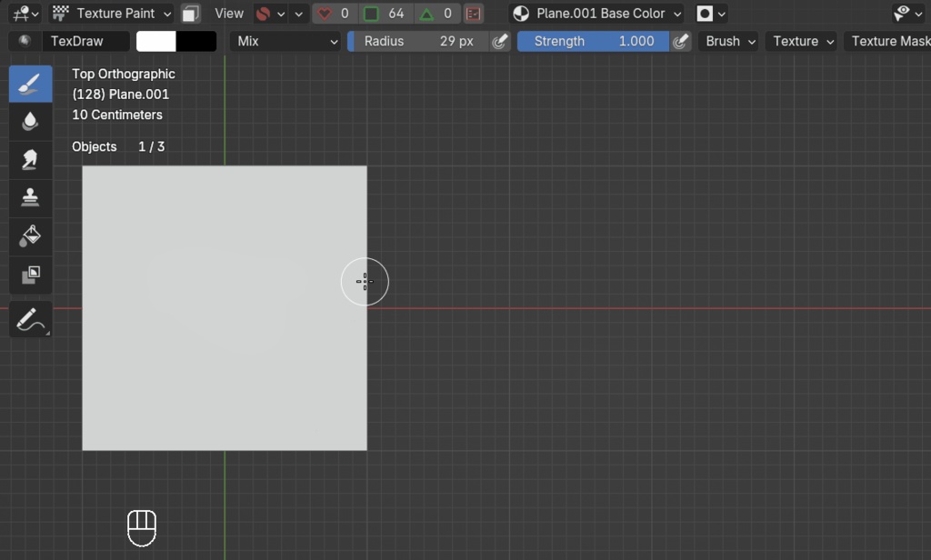Select the Annotate tool
931x560 pixels.
pyautogui.click(x=29, y=319)
